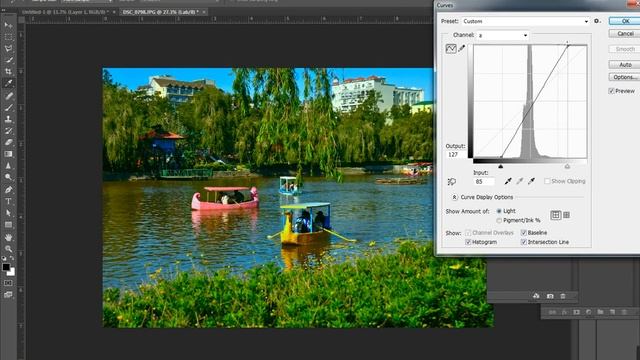Image resolution: width=640 pixels, height=360 pixels.
Task: Select the Move tool
Action: click(x=8, y=25)
